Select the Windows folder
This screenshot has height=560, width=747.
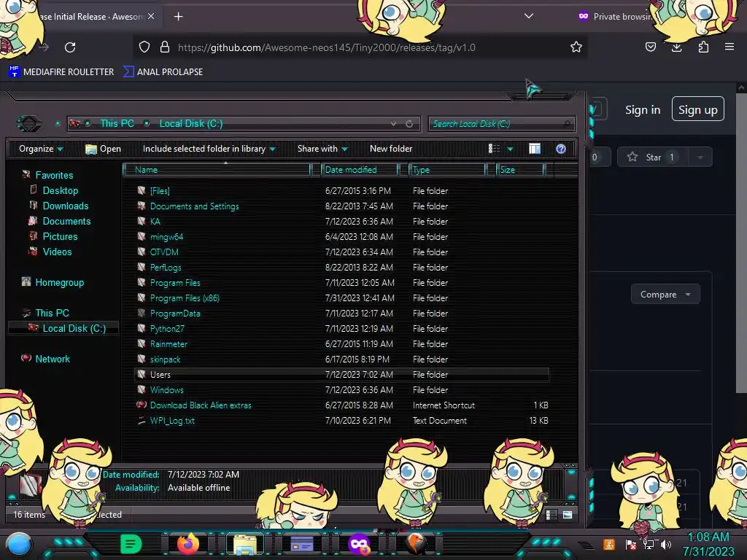(x=167, y=390)
